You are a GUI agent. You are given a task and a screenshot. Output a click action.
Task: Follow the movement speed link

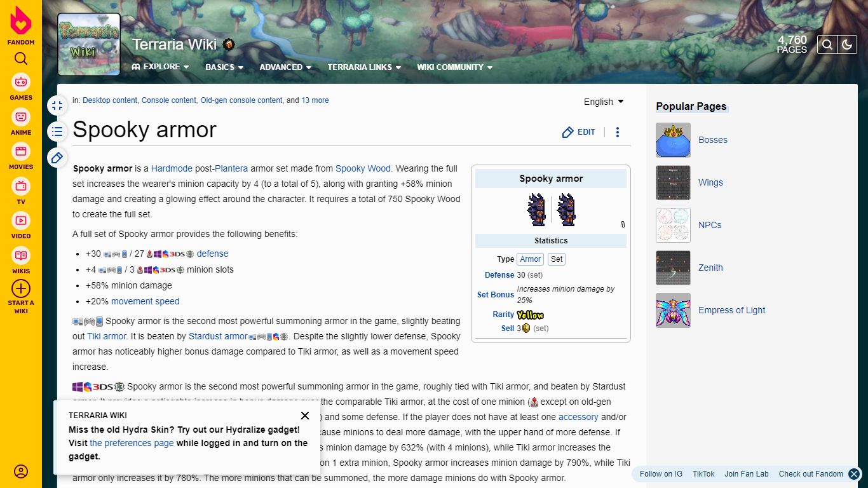(x=146, y=301)
